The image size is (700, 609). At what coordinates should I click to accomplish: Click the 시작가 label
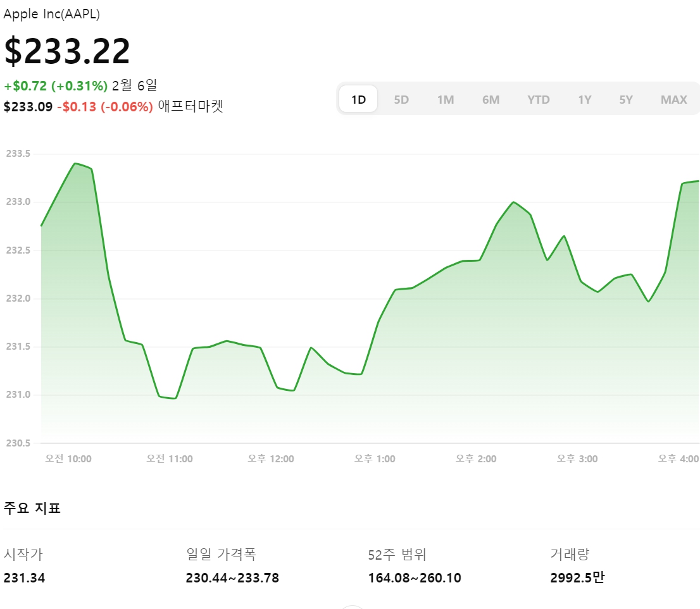23,554
